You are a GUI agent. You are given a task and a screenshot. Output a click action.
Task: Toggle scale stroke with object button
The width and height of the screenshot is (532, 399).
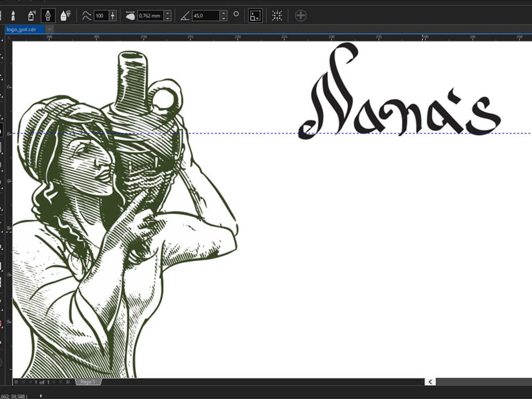[x=255, y=15]
